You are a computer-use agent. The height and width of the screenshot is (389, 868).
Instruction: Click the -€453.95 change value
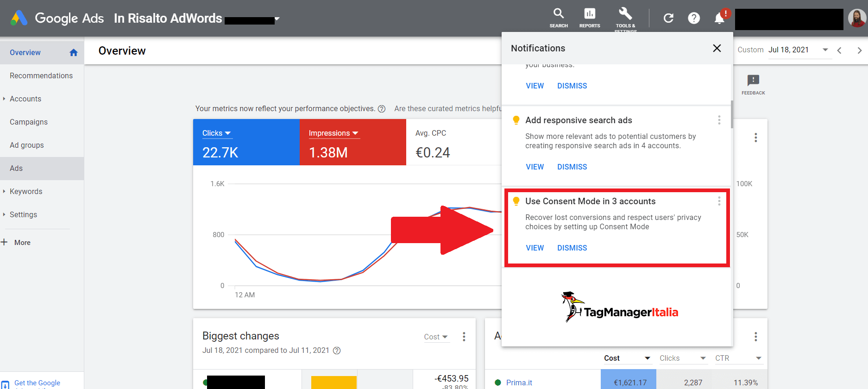pyautogui.click(x=452, y=378)
